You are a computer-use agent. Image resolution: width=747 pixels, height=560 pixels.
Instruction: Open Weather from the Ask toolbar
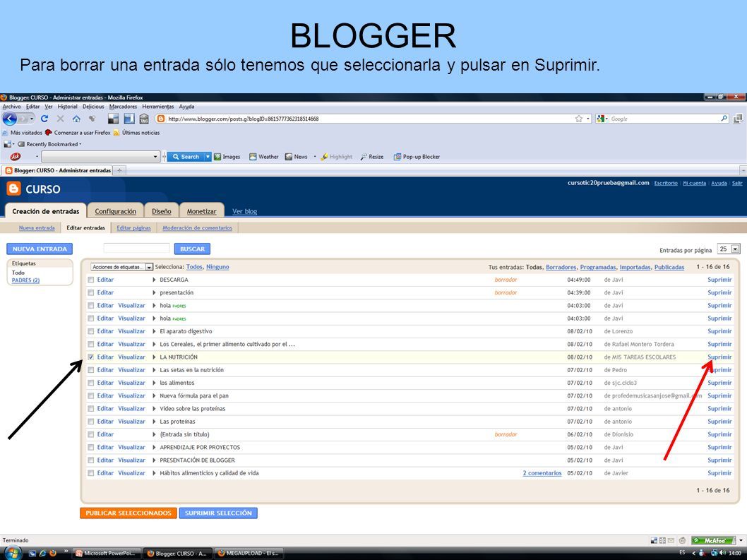[264, 156]
